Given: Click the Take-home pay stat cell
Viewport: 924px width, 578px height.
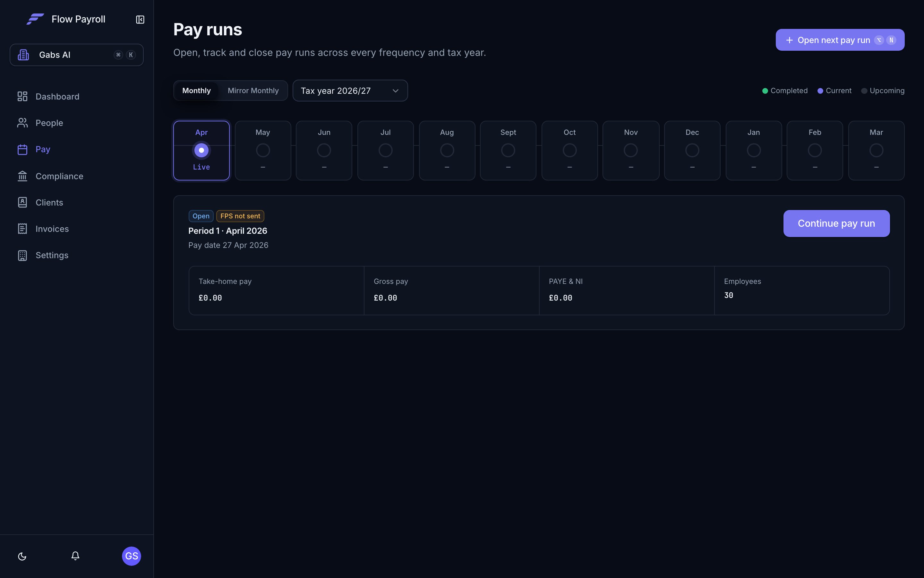Looking at the screenshot, I should pyautogui.click(x=277, y=291).
